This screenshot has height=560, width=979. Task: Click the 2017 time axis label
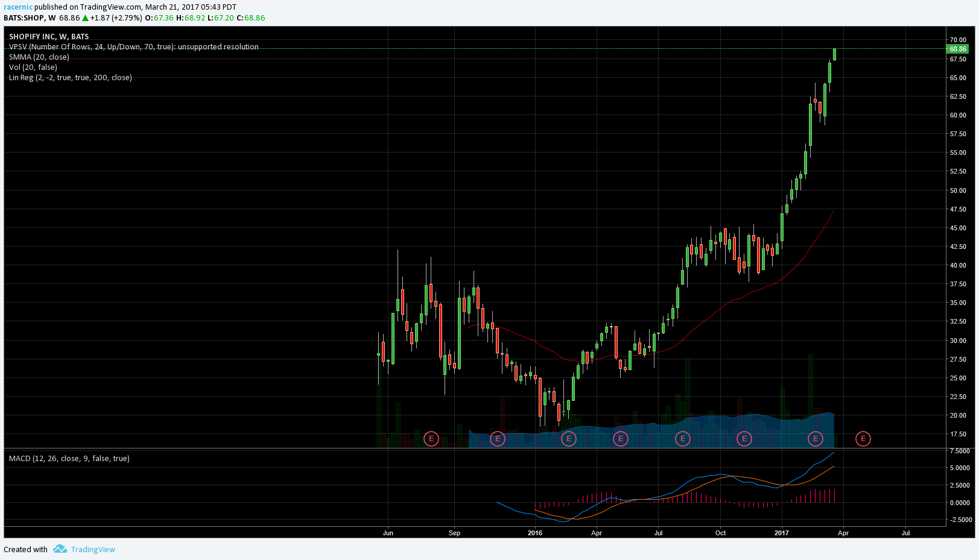click(x=782, y=533)
